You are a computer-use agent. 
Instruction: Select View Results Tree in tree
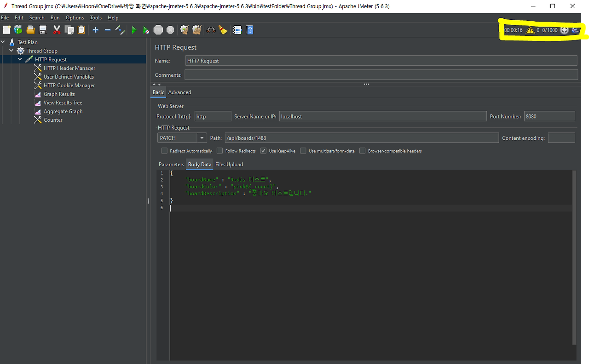point(63,103)
